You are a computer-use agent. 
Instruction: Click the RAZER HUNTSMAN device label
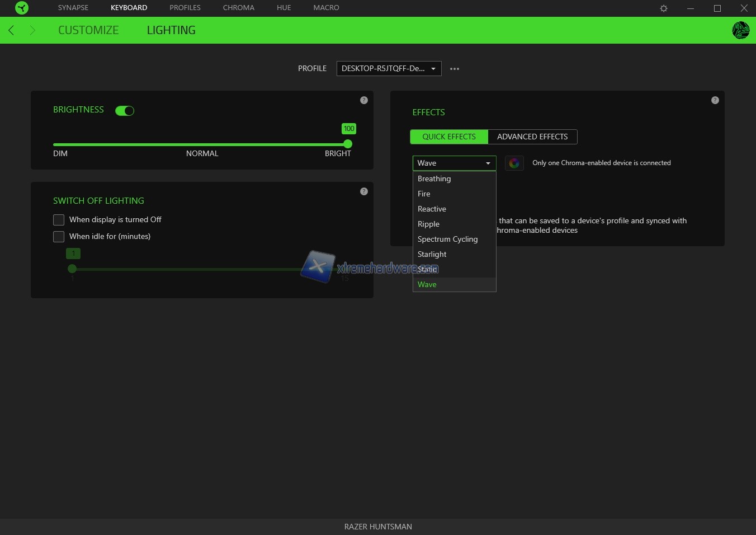click(x=378, y=527)
